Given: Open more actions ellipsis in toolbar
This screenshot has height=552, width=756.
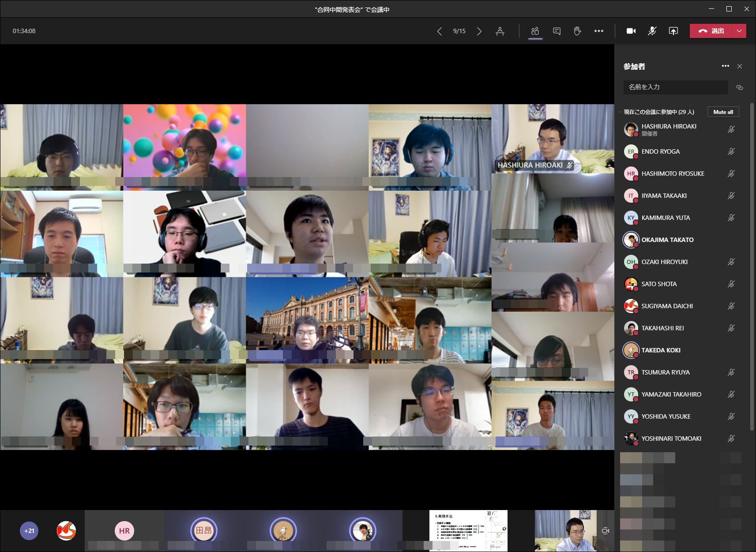Looking at the screenshot, I should click(x=598, y=31).
